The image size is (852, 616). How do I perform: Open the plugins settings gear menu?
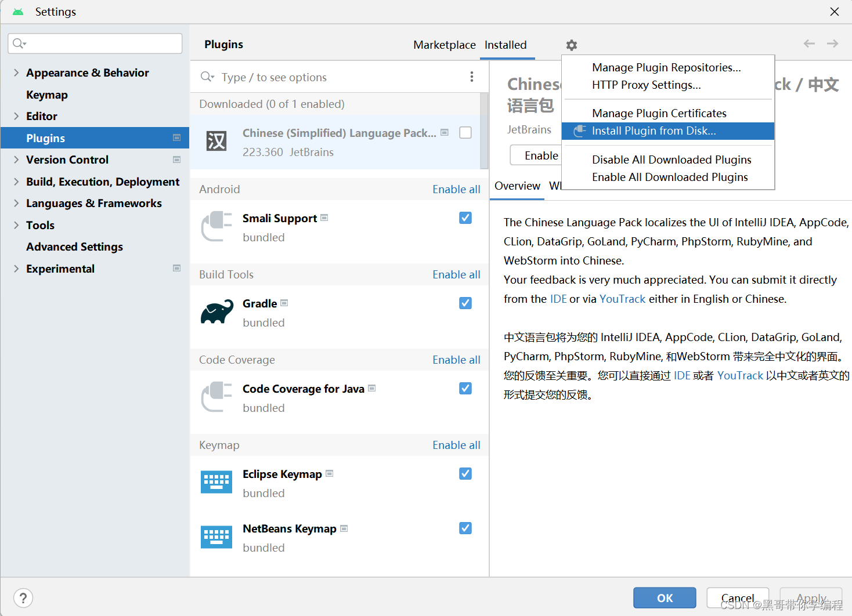click(x=572, y=45)
